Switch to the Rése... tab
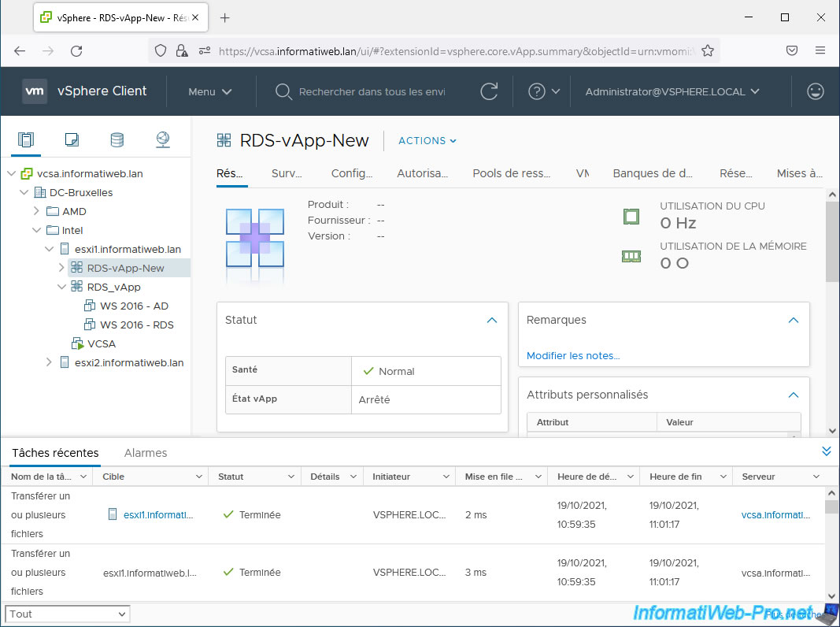The width and height of the screenshot is (840, 627). pyautogui.click(x=735, y=173)
